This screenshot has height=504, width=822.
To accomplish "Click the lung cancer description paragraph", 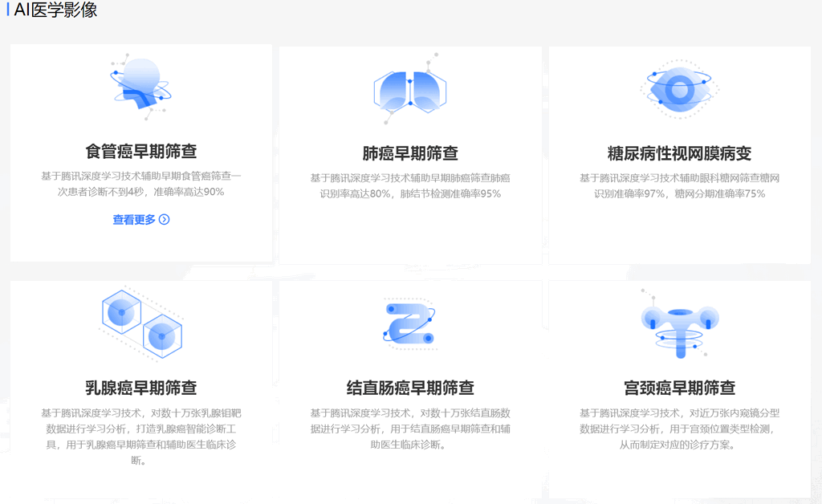I will (410, 185).
